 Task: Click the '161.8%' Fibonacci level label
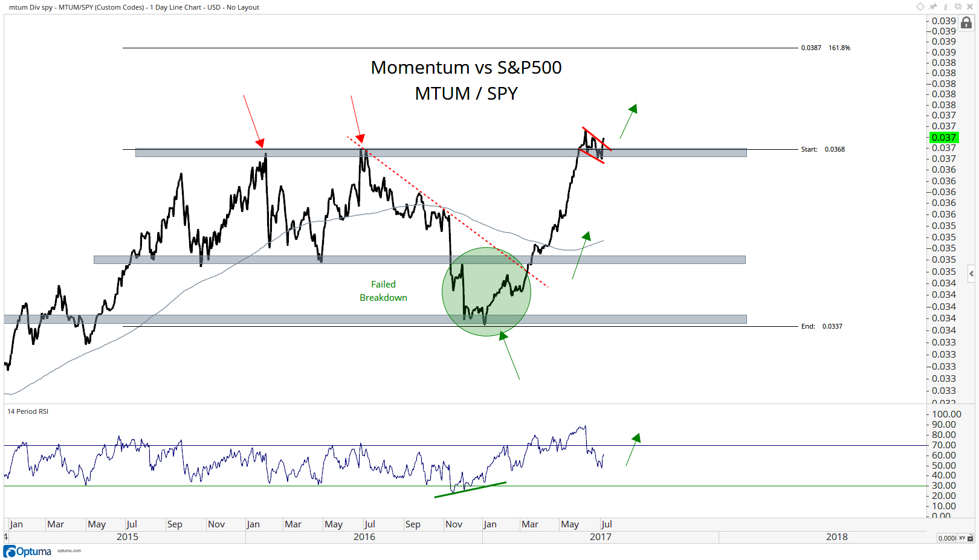(x=839, y=48)
